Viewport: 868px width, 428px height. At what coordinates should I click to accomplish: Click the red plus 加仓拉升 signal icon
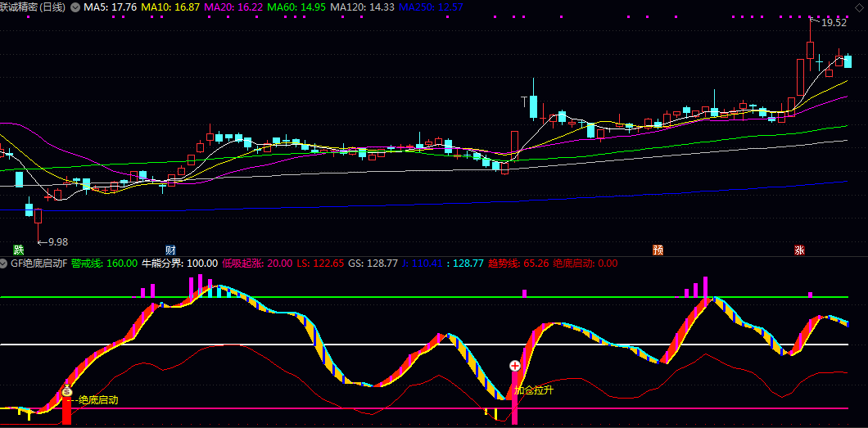click(515, 367)
